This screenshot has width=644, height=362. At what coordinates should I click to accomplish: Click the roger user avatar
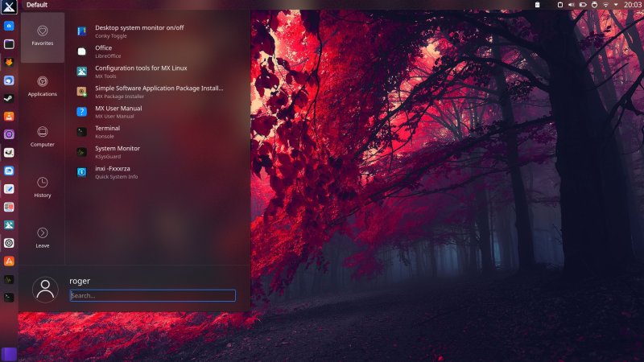(46, 290)
